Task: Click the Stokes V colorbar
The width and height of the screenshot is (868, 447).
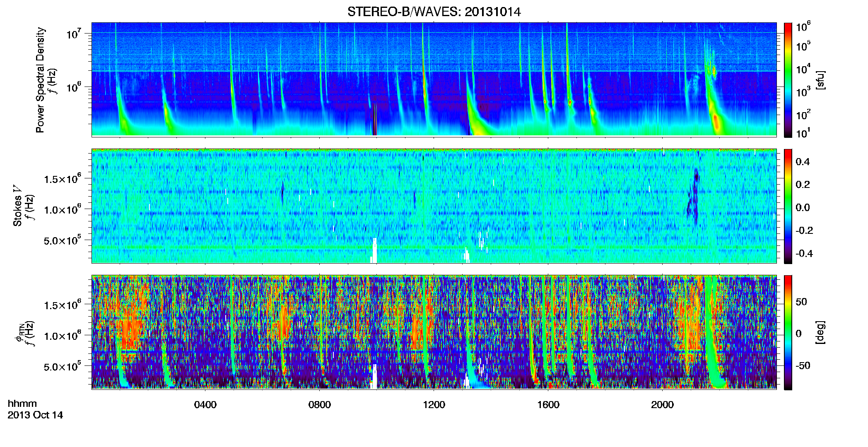Action: point(788,206)
